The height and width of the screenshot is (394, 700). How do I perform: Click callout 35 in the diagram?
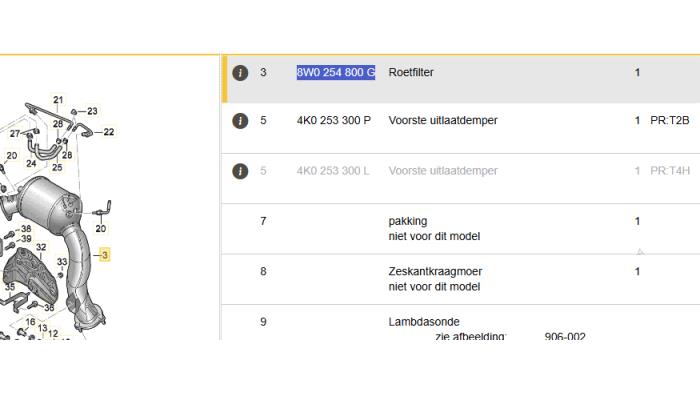click(x=10, y=287)
